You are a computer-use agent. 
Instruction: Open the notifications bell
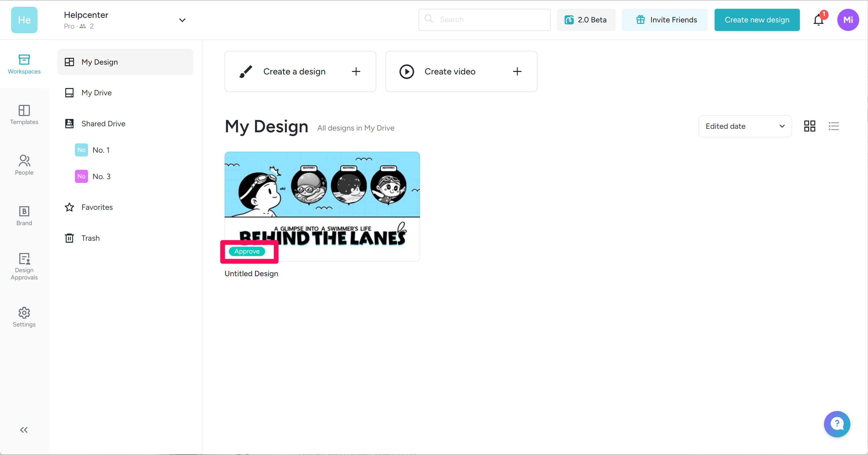tap(818, 20)
